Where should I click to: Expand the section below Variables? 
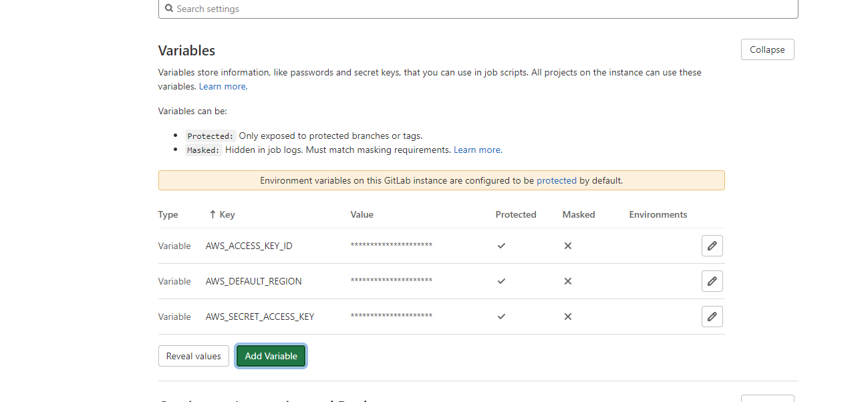[768, 398]
